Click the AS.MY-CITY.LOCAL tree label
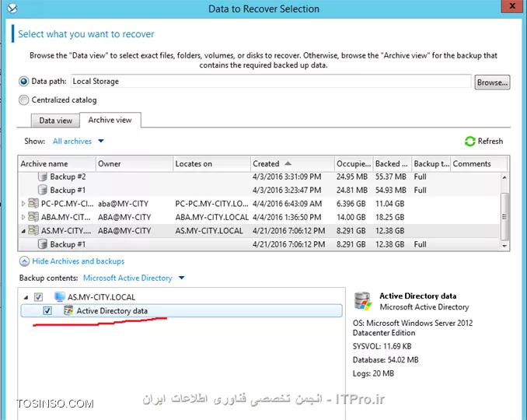This screenshot has height=420, width=527. coord(101,297)
